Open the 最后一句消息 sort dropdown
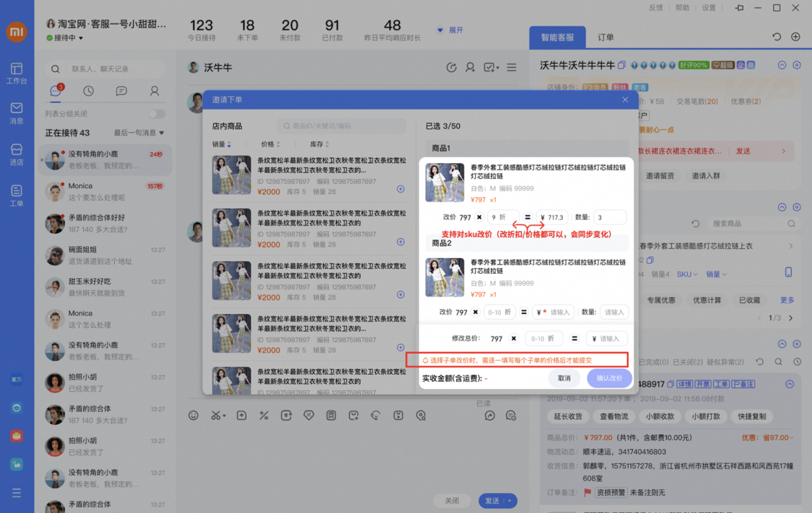 click(x=139, y=132)
